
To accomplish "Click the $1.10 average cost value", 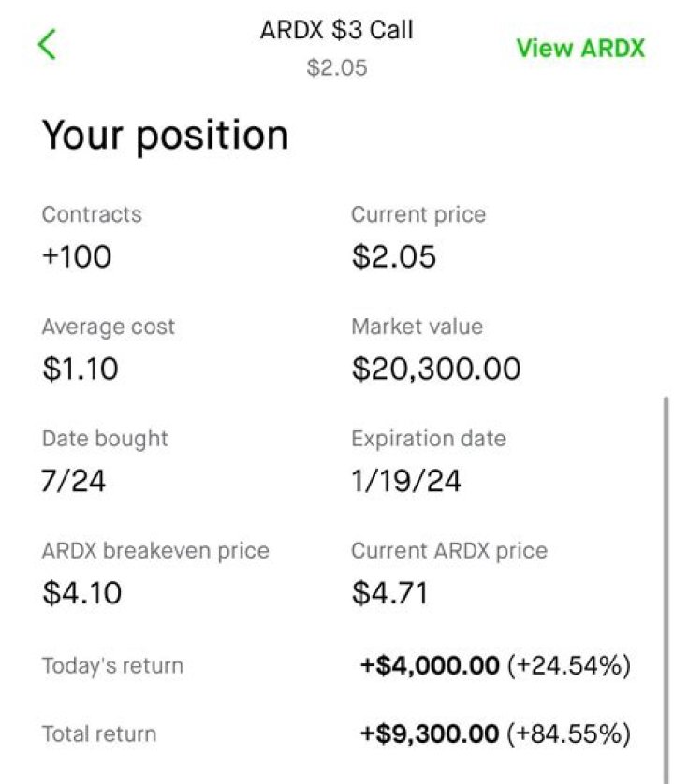I will click(81, 369).
